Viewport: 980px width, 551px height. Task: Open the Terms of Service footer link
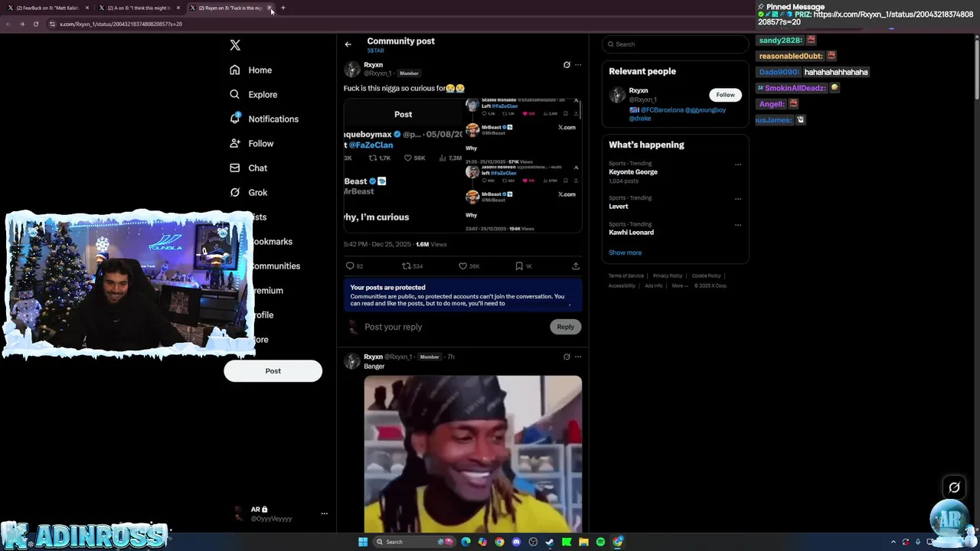click(x=626, y=275)
